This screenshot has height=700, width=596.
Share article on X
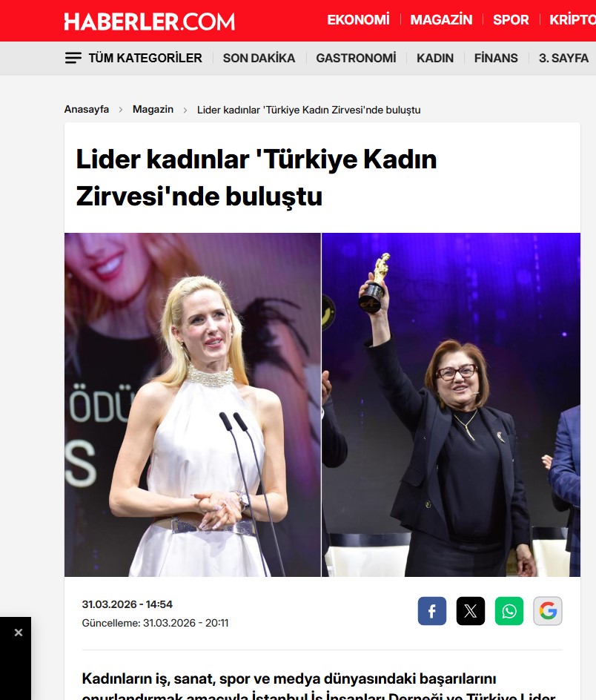point(470,611)
